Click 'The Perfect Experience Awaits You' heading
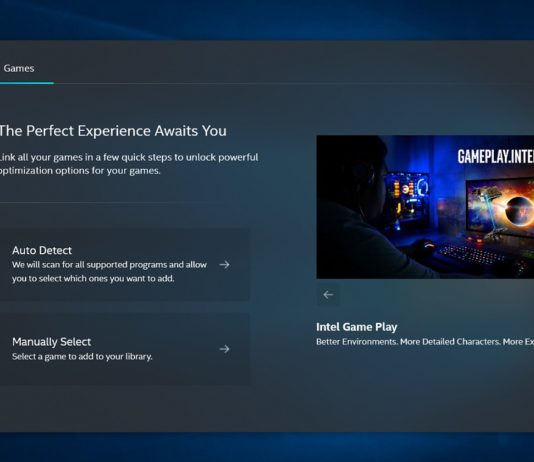Screen dimensions: 534x462 coord(113,131)
